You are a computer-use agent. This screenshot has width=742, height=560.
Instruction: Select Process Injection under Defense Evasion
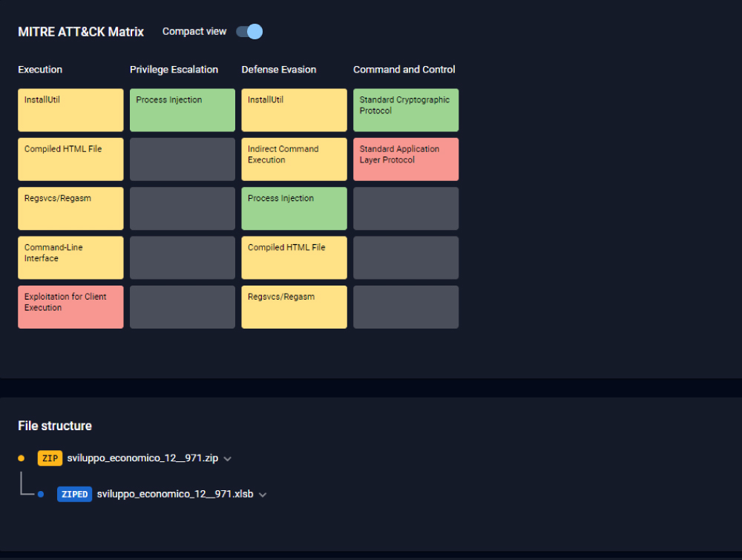pos(294,208)
